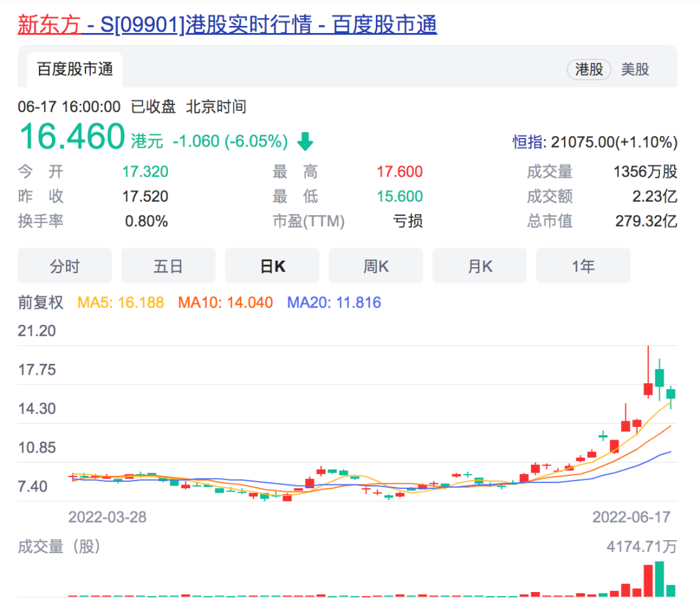Select the 五日 chart period

click(168, 265)
